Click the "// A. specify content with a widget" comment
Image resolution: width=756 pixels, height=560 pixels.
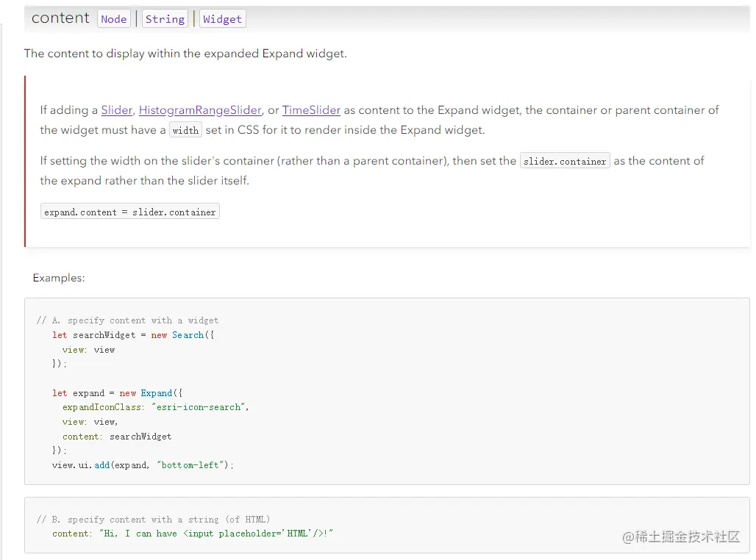127,320
